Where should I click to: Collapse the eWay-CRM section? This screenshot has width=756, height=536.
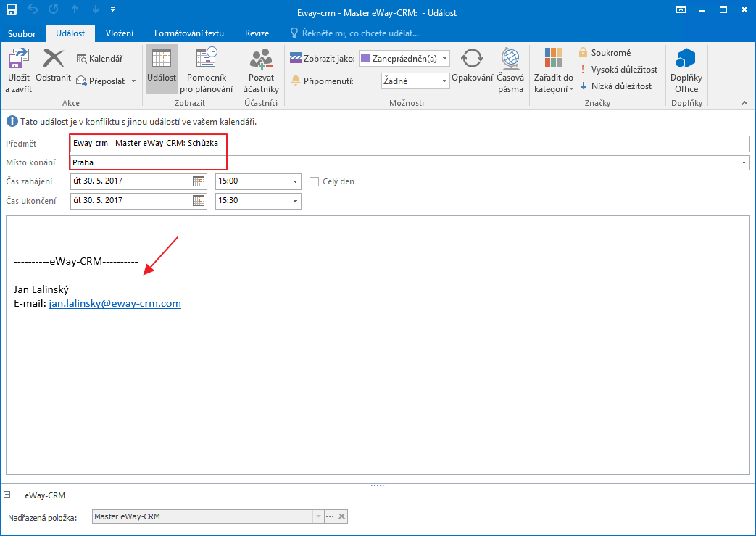click(7, 495)
